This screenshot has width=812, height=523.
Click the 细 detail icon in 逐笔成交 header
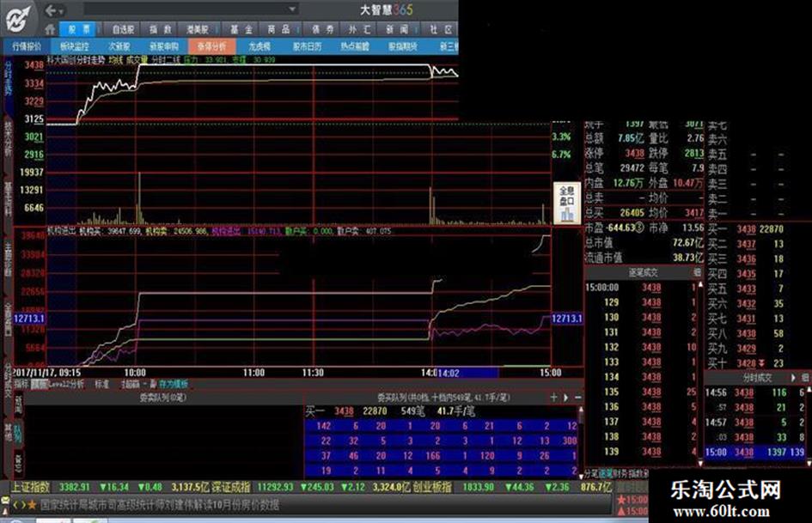coord(697,272)
